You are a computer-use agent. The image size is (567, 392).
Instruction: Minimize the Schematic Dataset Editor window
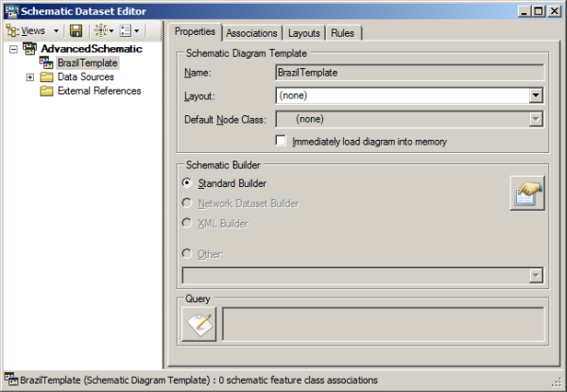point(524,11)
